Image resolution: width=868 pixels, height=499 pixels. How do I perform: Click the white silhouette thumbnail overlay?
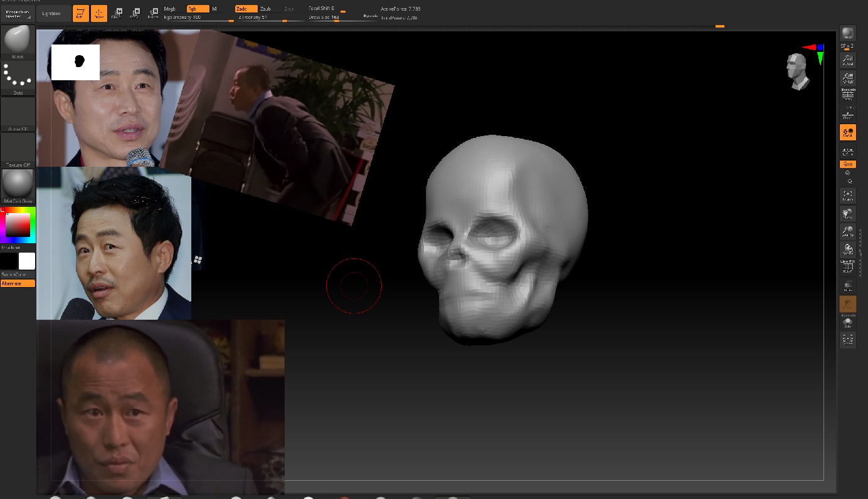click(75, 62)
